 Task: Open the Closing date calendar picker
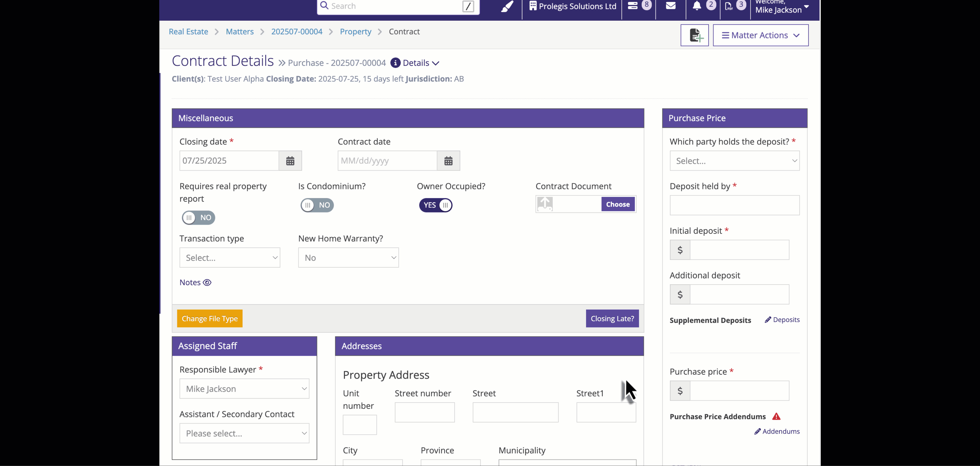[x=290, y=161]
